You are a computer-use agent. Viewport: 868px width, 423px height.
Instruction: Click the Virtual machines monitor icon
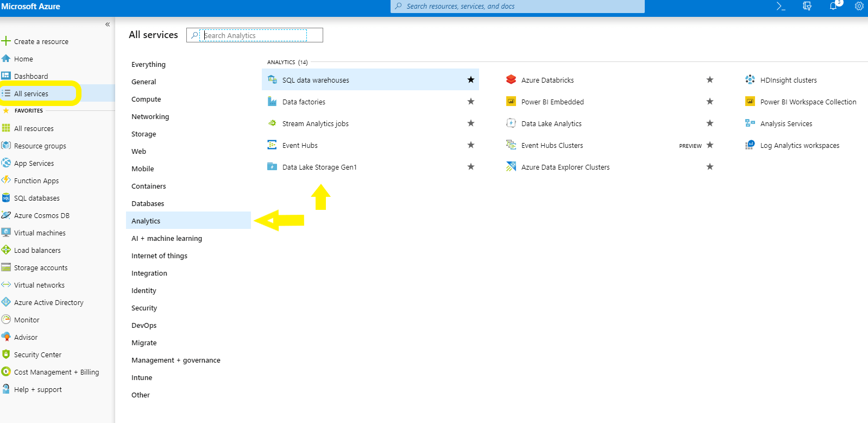point(6,233)
